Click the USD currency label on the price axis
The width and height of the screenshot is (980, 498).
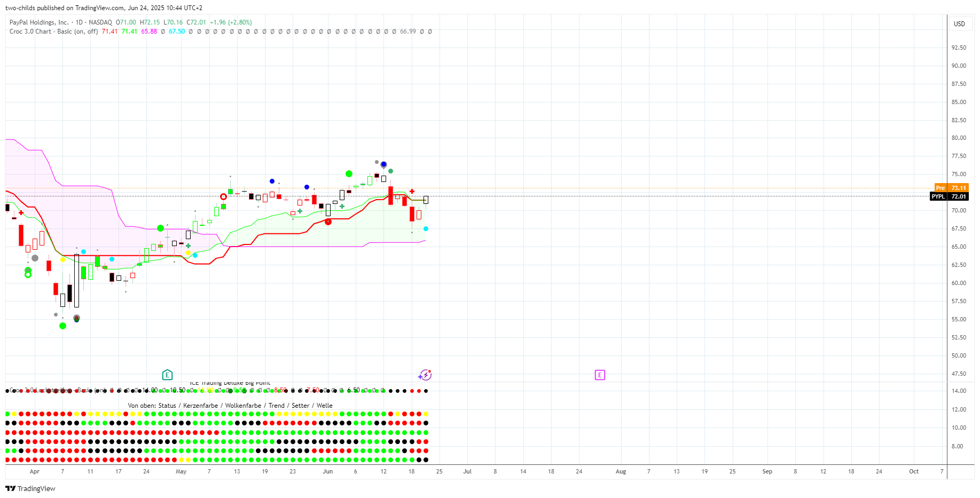959,24
